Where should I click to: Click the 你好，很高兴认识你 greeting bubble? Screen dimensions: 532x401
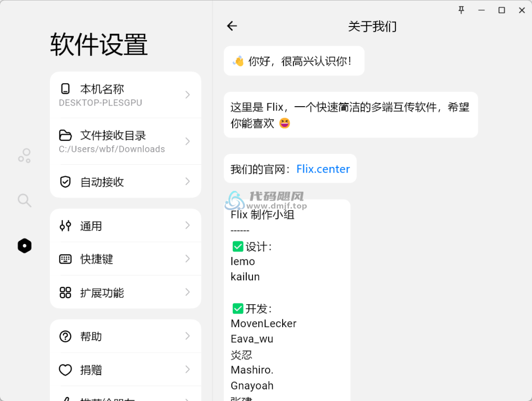point(294,61)
